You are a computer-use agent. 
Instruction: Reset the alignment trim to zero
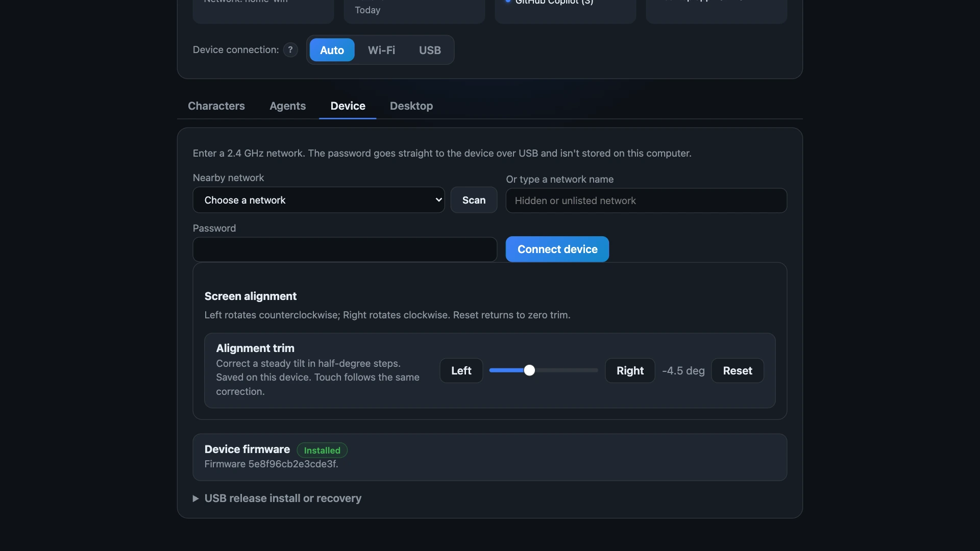[x=738, y=370]
